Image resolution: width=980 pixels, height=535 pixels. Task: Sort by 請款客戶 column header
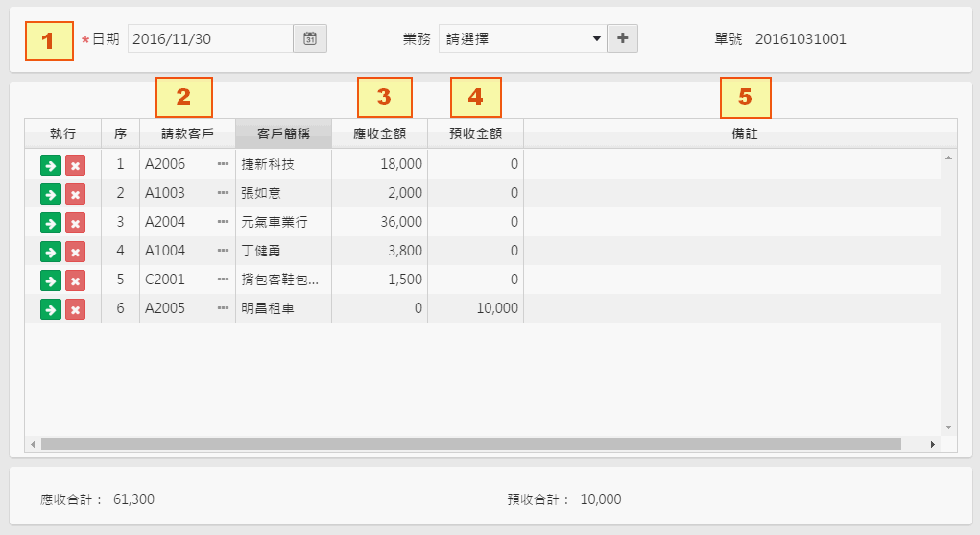[187, 134]
